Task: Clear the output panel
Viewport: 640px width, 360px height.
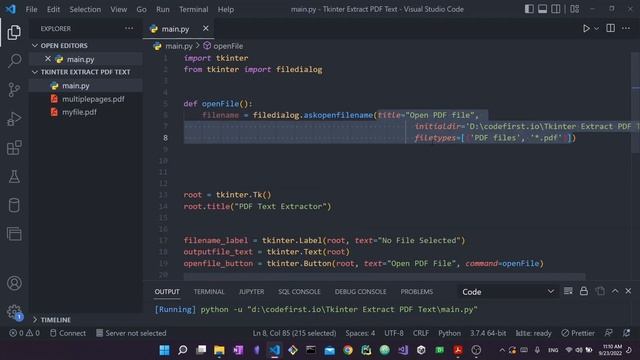Action: coord(568,291)
